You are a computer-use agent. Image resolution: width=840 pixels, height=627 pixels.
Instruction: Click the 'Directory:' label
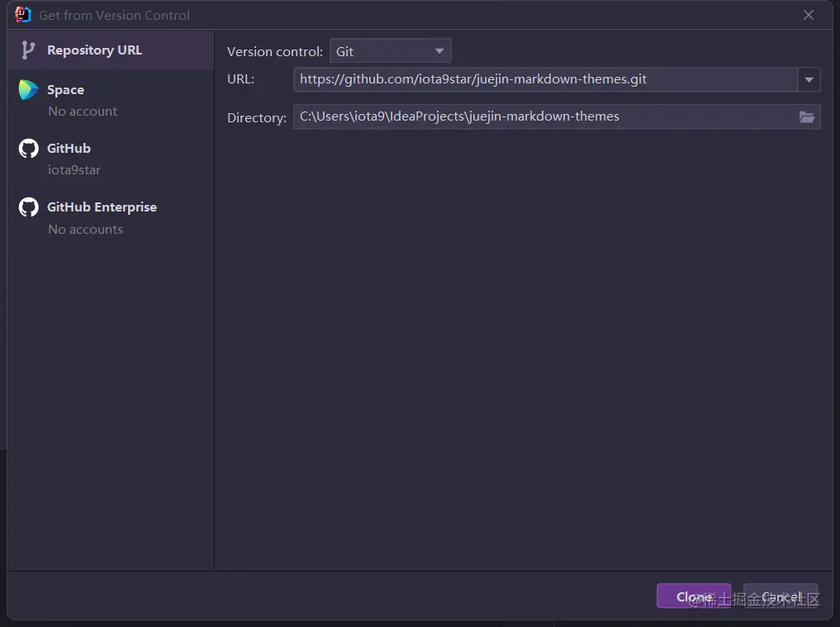click(257, 117)
